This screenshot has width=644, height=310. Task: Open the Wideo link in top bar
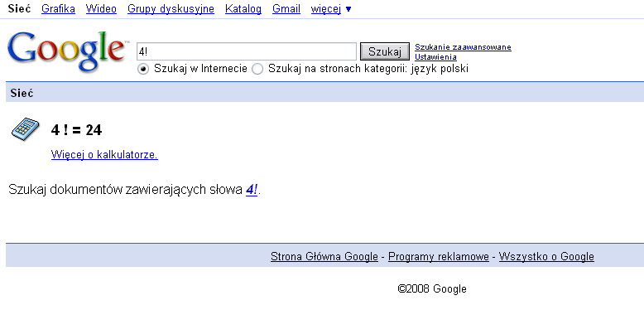coord(101,8)
